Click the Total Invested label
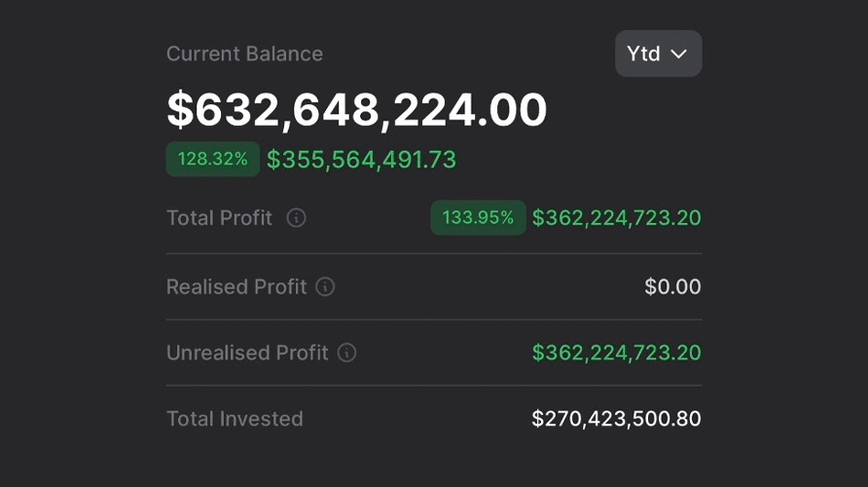The width and height of the screenshot is (868, 487). coord(235,419)
